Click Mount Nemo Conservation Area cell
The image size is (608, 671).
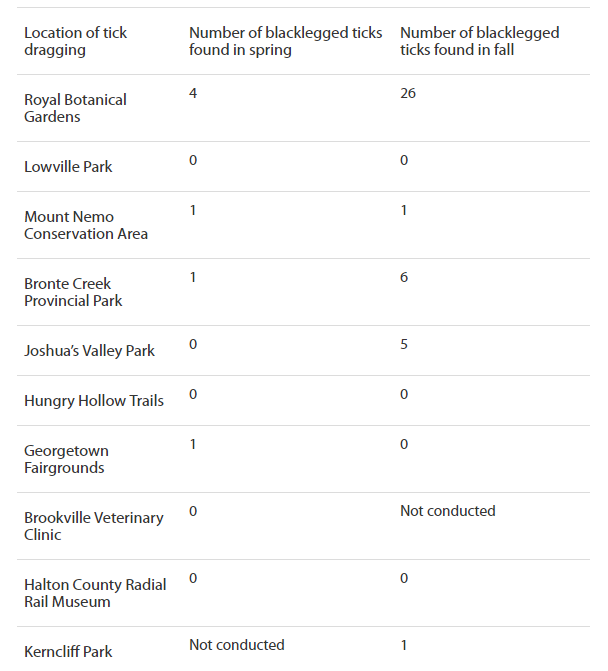(x=86, y=225)
